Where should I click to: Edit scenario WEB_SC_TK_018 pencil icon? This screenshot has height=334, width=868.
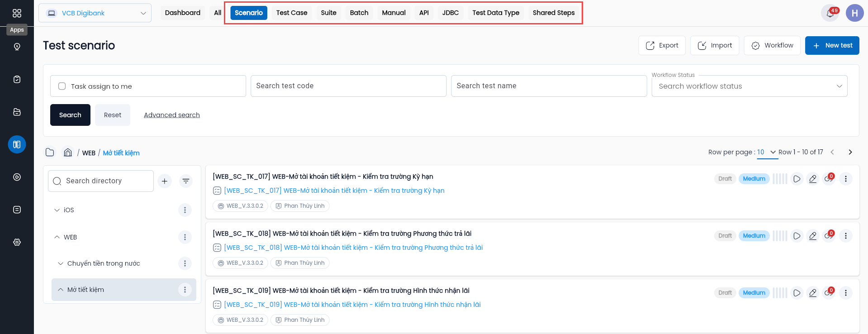tap(813, 236)
